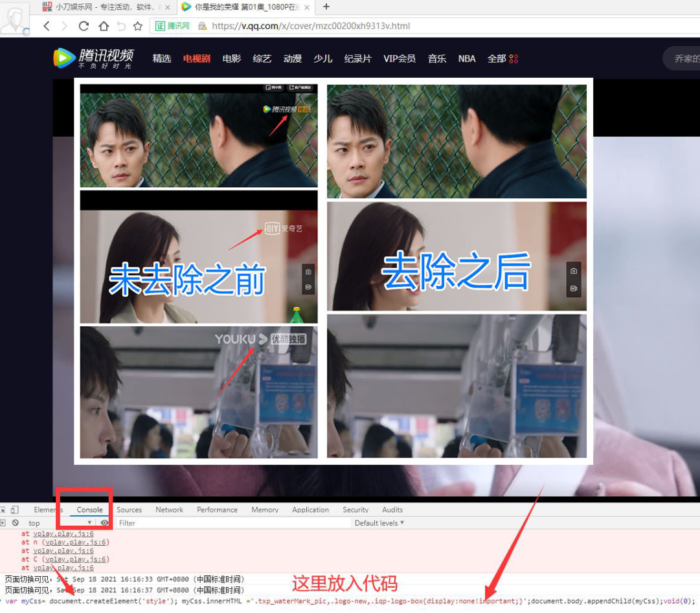
Task: Focus the video search box 乔家的
Action: (682, 58)
